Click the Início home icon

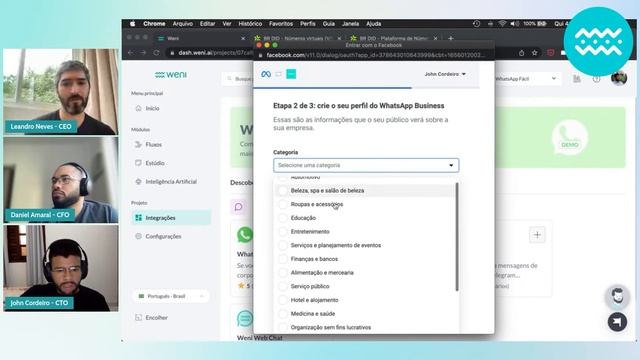[138, 108]
